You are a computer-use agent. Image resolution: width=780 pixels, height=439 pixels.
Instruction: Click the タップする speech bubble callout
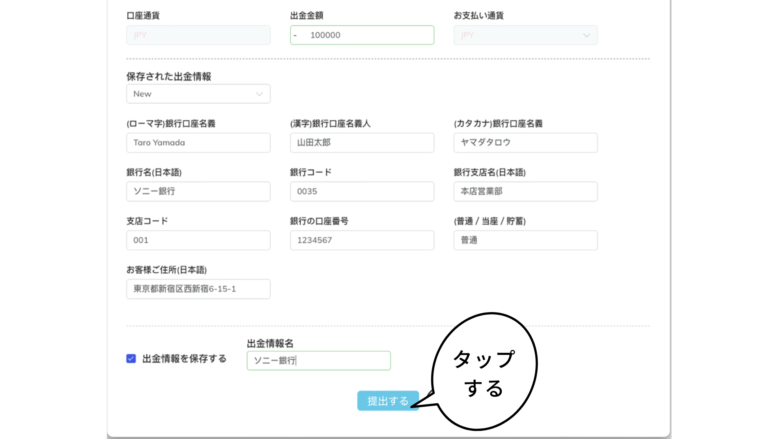484,371
